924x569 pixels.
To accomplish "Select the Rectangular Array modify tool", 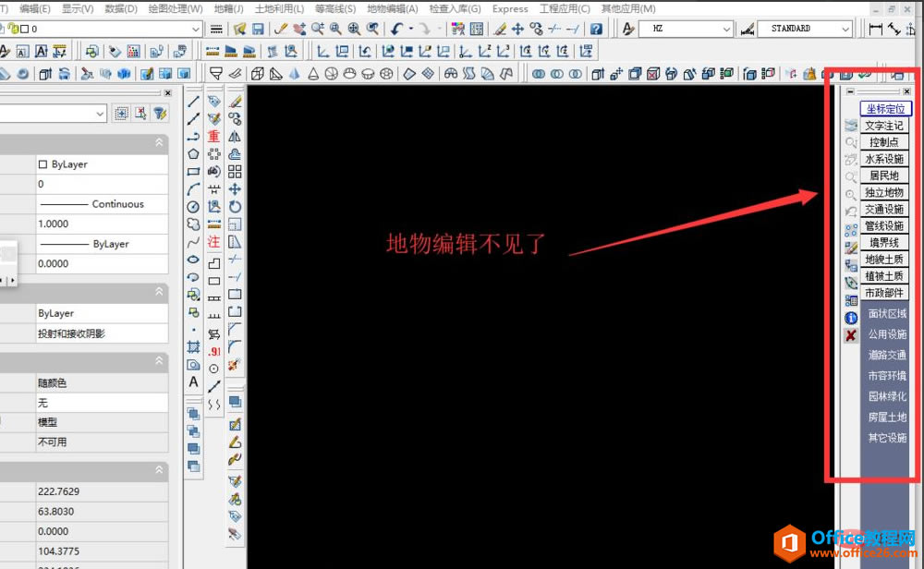I will point(235,172).
